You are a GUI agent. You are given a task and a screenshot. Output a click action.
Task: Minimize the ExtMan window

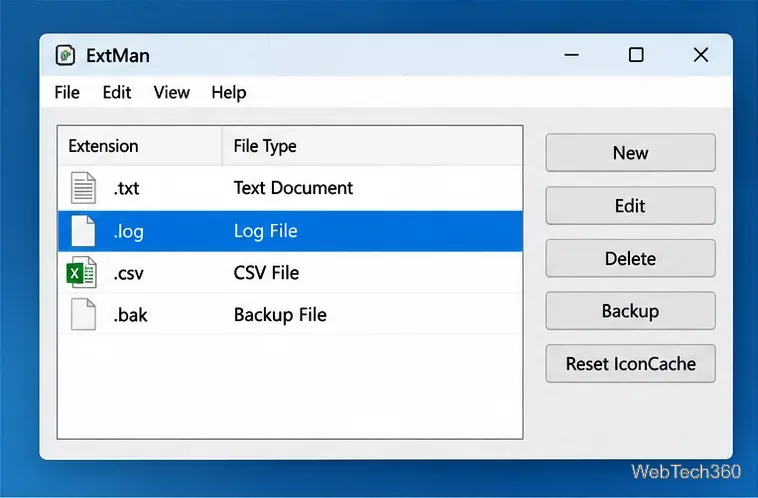pyautogui.click(x=571, y=55)
